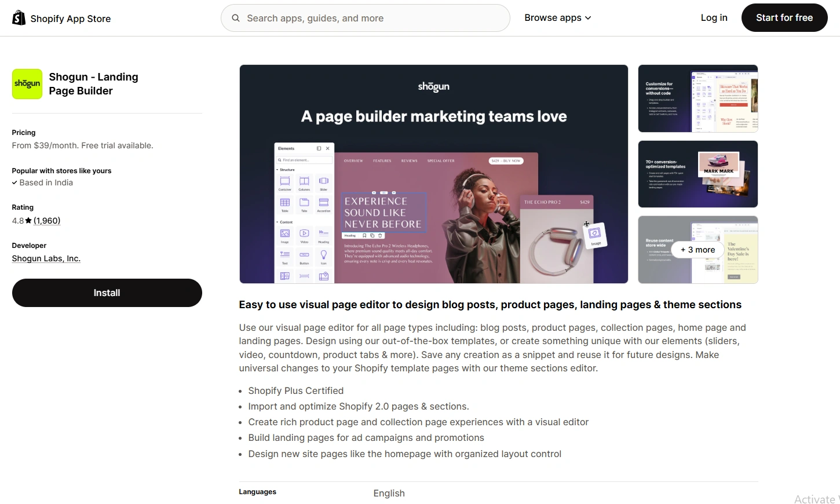Click the Shogun app logo icon
The height and width of the screenshot is (504, 840).
(x=27, y=84)
